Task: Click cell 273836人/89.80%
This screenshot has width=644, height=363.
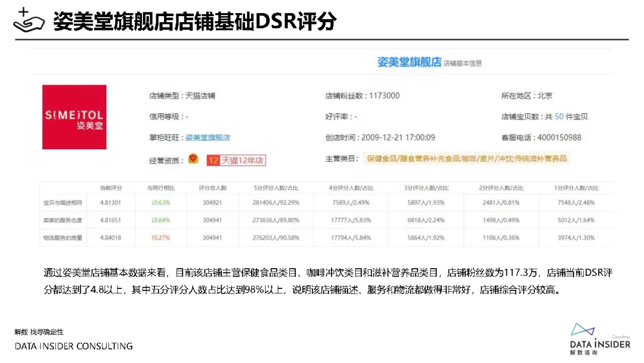Action: pos(276,220)
